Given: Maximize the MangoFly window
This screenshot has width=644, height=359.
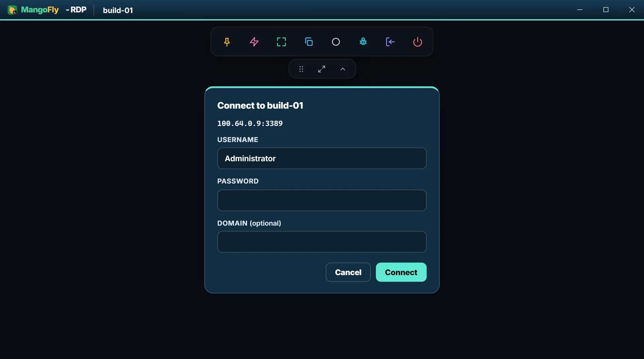Looking at the screenshot, I should click(606, 10).
